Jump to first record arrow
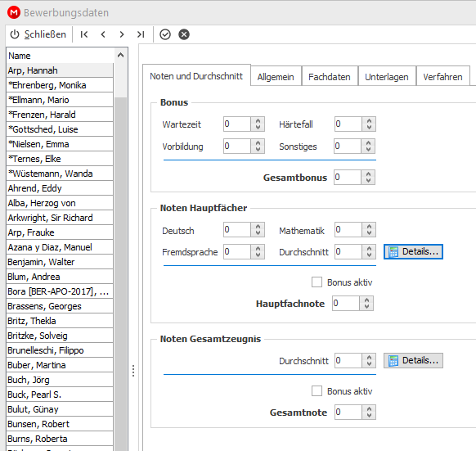Image resolution: width=476 pixels, height=451 pixels. pyautogui.click(x=84, y=34)
